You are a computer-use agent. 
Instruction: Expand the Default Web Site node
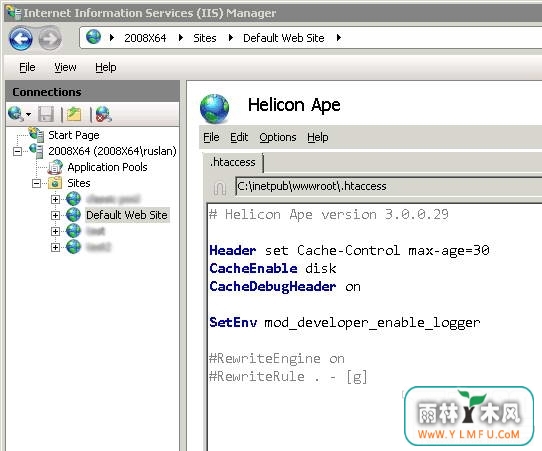[x=55, y=215]
